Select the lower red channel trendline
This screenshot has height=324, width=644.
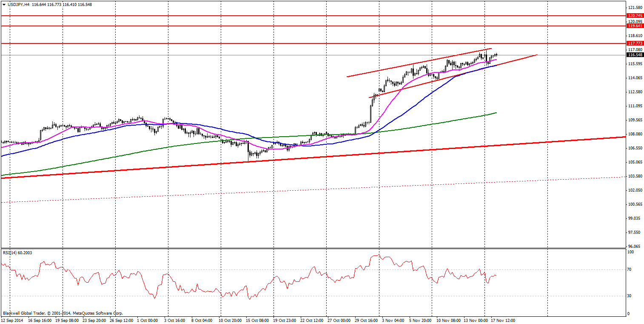[453, 76]
